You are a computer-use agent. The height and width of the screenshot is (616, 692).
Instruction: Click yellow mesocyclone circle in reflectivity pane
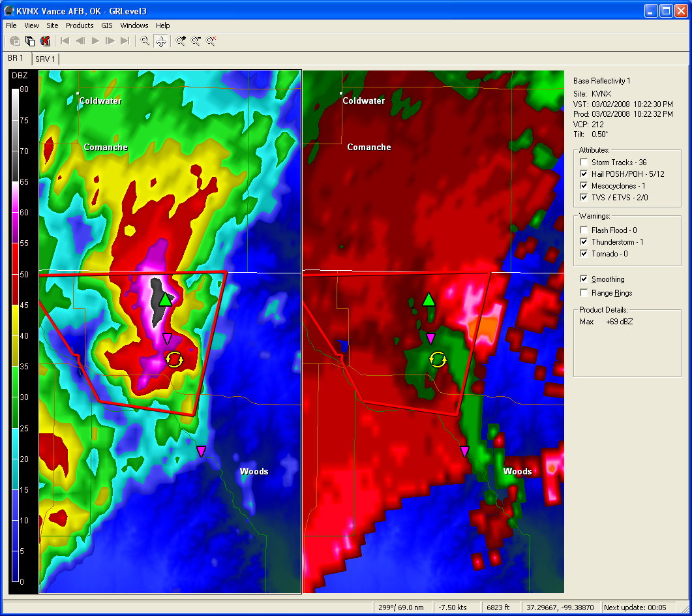tap(174, 360)
